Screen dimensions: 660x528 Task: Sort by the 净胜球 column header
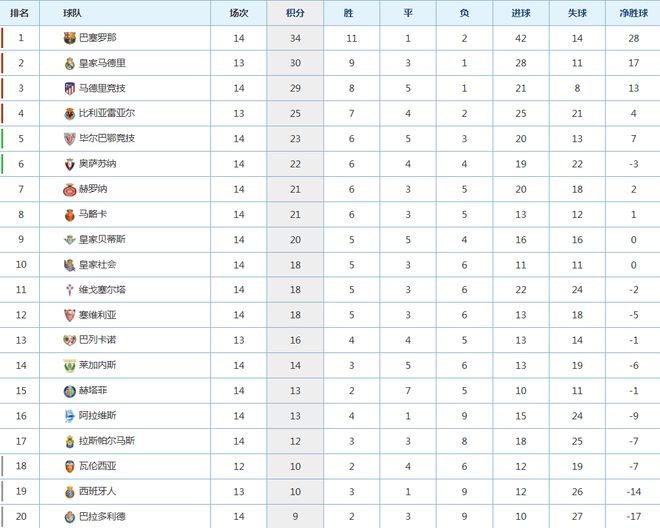[x=633, y=13]
